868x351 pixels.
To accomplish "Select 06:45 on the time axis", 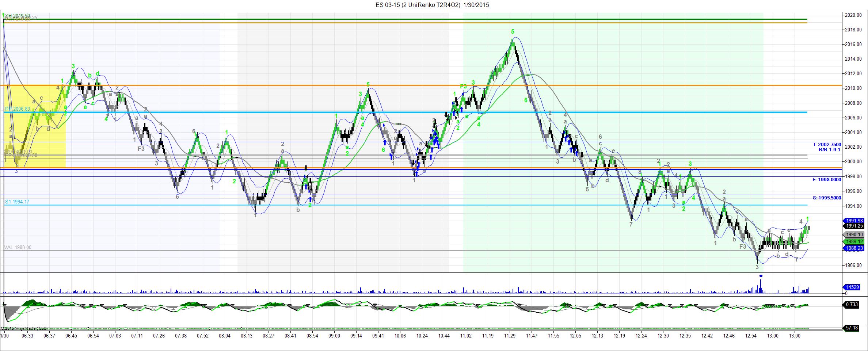I will click(x=71, y=336).
